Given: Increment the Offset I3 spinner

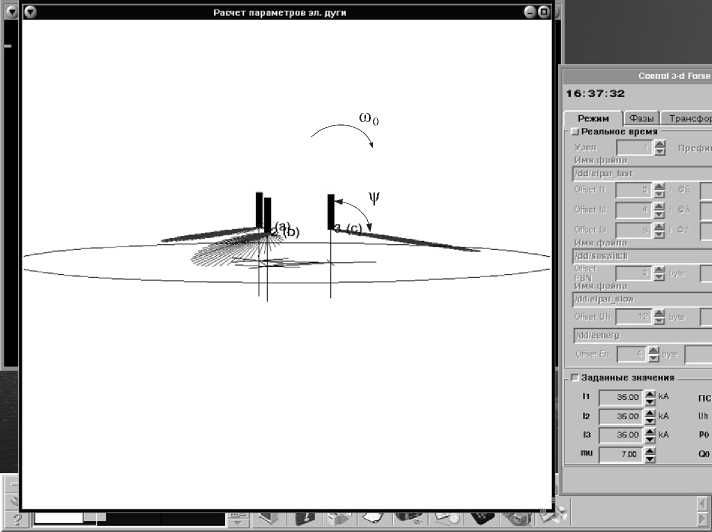Looking at the screenshot, I should [x=659, y=227].
